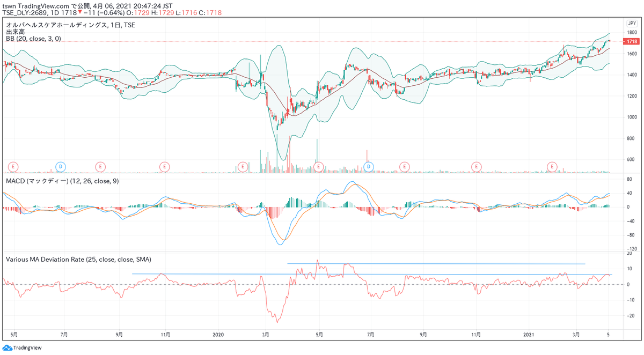Select the Various MA Deviation Rate legend
644x355 pixels.
pyautogui.click(x=78, y=259)
